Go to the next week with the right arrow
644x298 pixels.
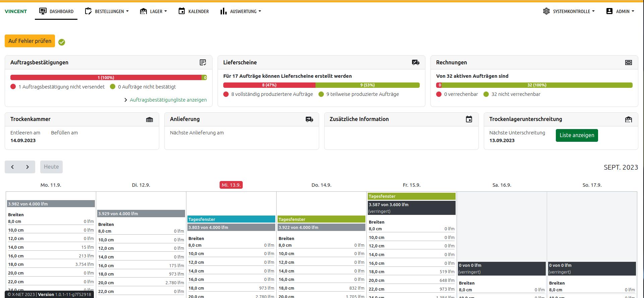tap(27, 167)
